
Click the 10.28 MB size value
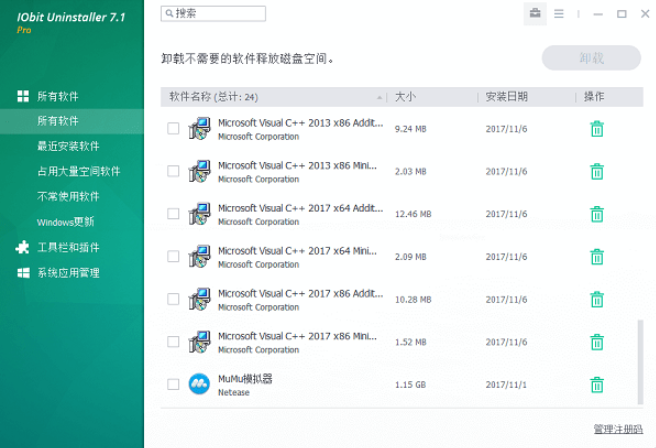pos(413,300)
